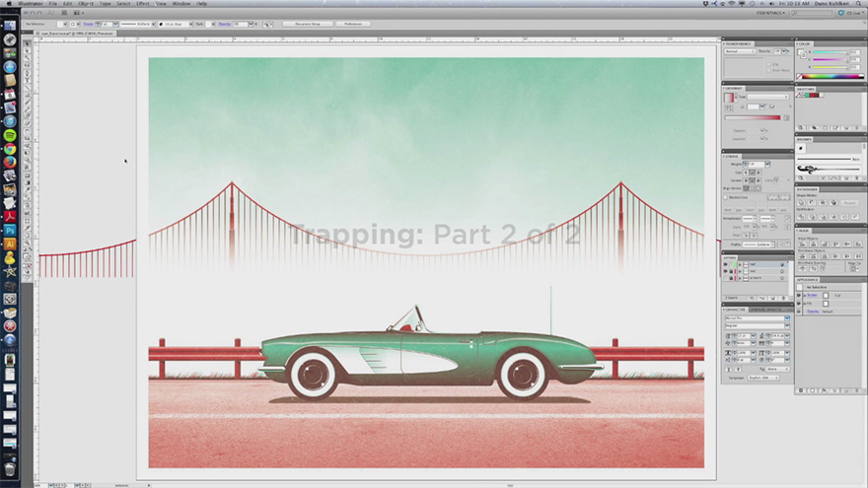Screen dimensions: 868x488
Task: Choose Miter Join corner in Stroke panel
Action: tap(746, 180)
